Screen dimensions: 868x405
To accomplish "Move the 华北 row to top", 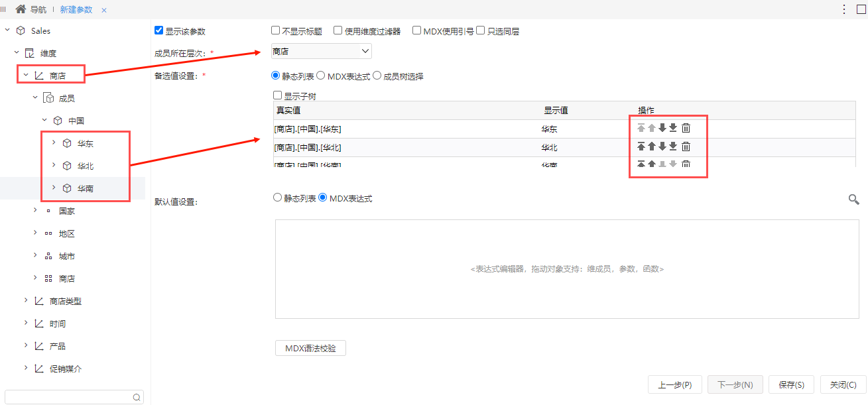I will [641, 146].
